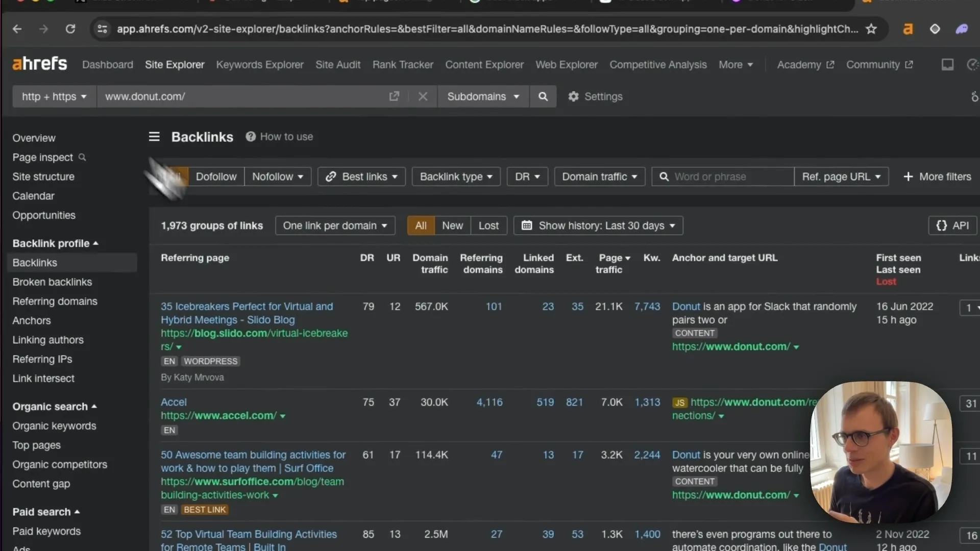This screenshot has width=980, height=551.
Task: Click the Page inspect search icon
Action: click(x=82, y=157)
